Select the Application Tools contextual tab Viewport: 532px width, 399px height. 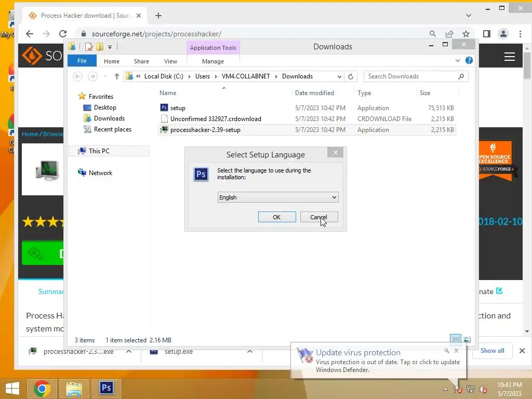(x=213, y=48)
